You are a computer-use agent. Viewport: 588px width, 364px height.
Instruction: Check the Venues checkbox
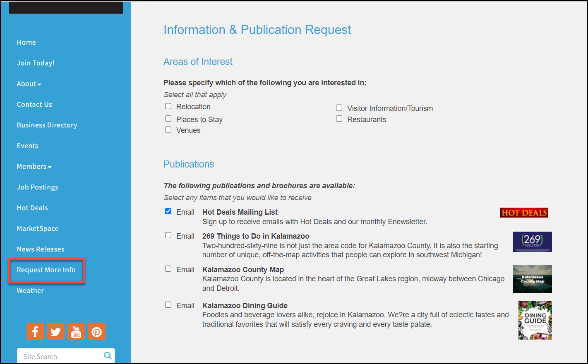[168, 129]
